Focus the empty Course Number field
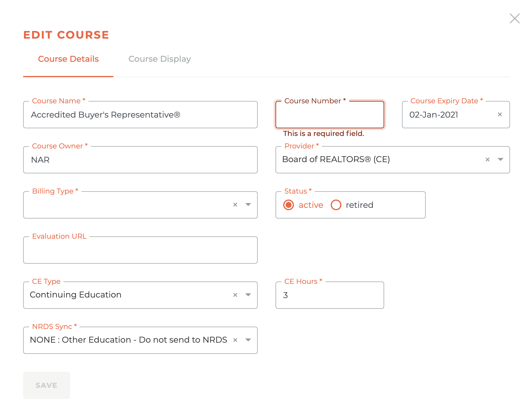 [x=330, y=115]
